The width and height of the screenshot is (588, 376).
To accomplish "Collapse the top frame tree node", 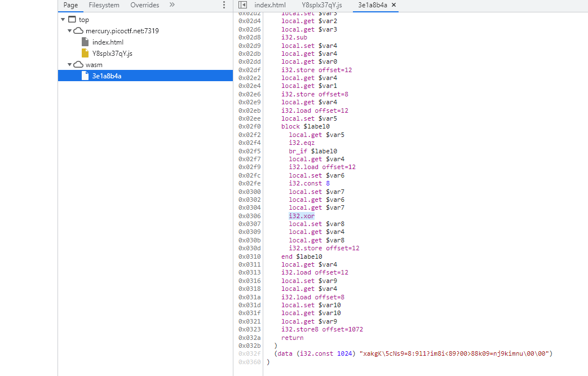I will coord(63,20).
